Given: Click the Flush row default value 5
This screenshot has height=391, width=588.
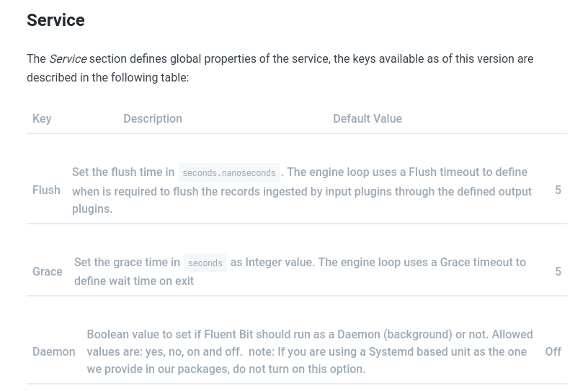Looking at the screenshot, I should [x=558, y=190].
